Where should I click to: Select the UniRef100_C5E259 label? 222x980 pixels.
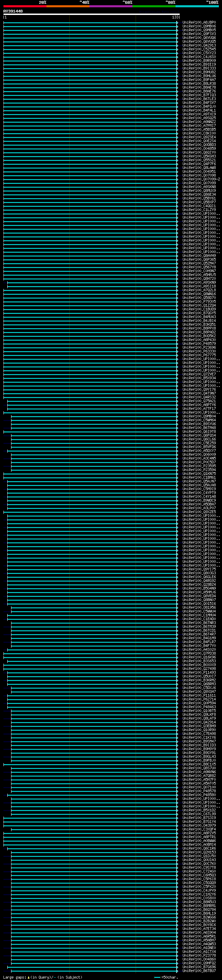click(x=199, y=443)
